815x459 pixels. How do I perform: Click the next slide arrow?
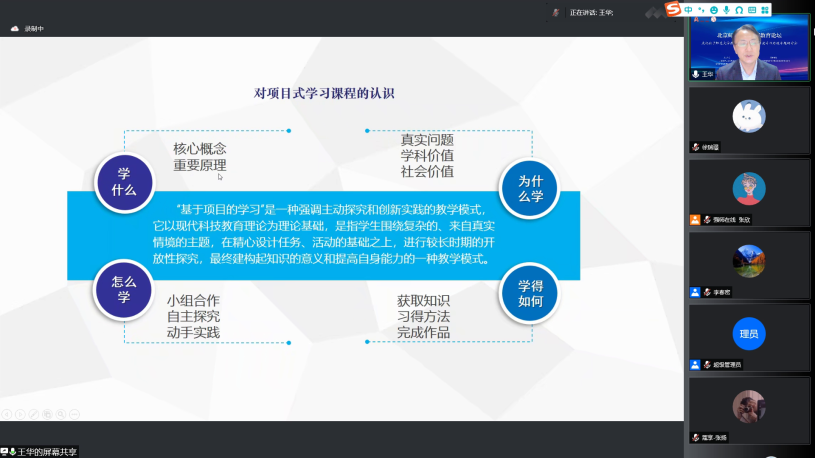[x=20, y=414]
